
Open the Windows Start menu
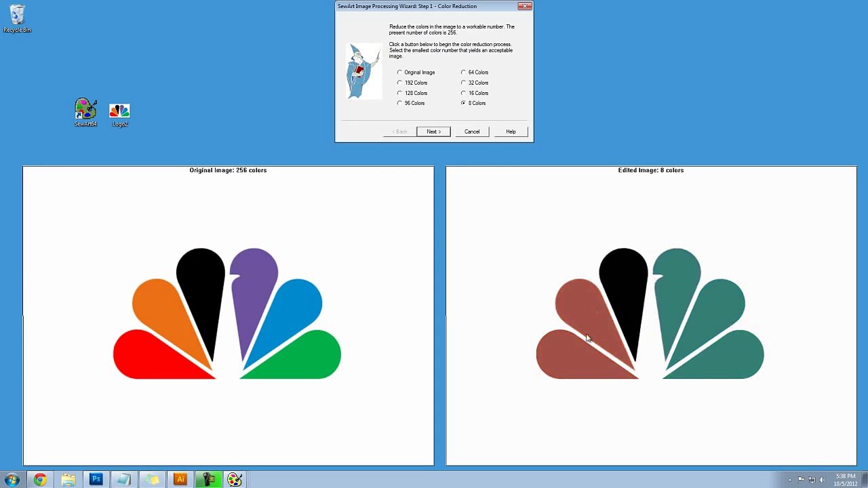click(x=12, y=480)
